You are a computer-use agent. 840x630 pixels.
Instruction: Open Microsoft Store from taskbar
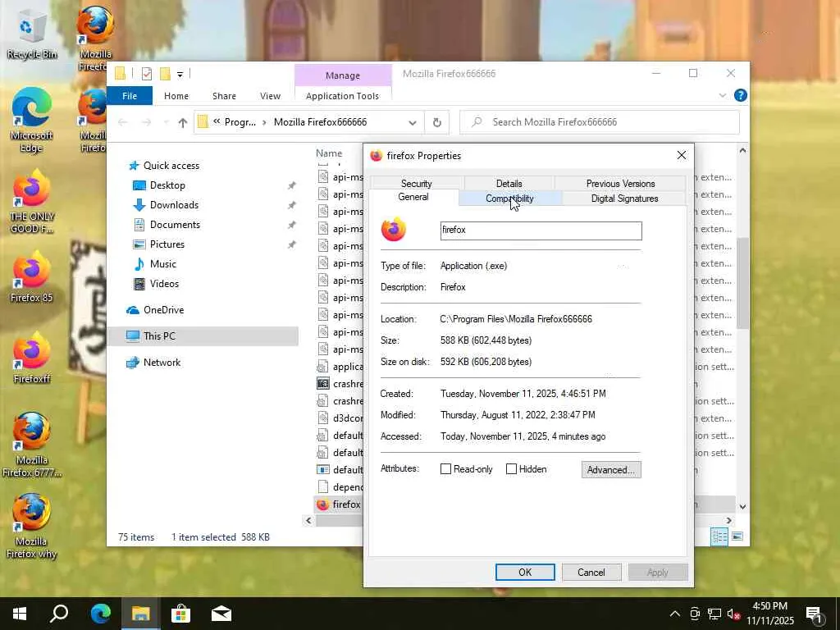point(180,614)
